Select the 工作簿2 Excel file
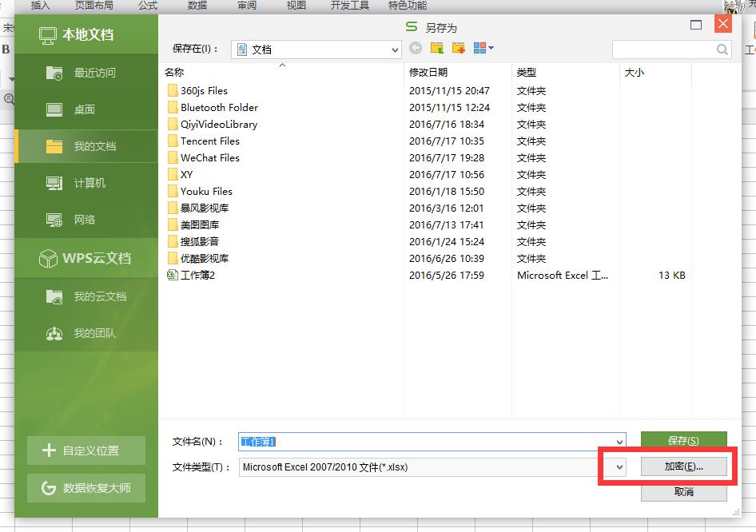The height and width of the screenshot is (532, 756). (x=191, y=275)
